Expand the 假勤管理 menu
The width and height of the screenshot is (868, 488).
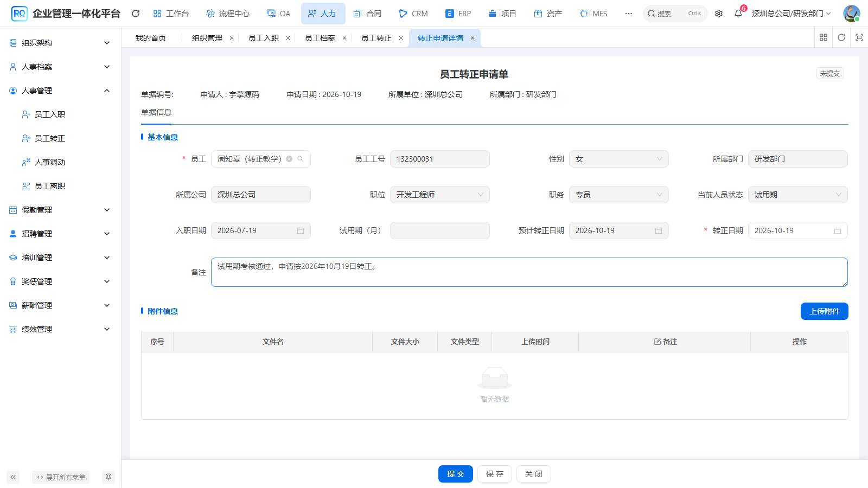60,210
